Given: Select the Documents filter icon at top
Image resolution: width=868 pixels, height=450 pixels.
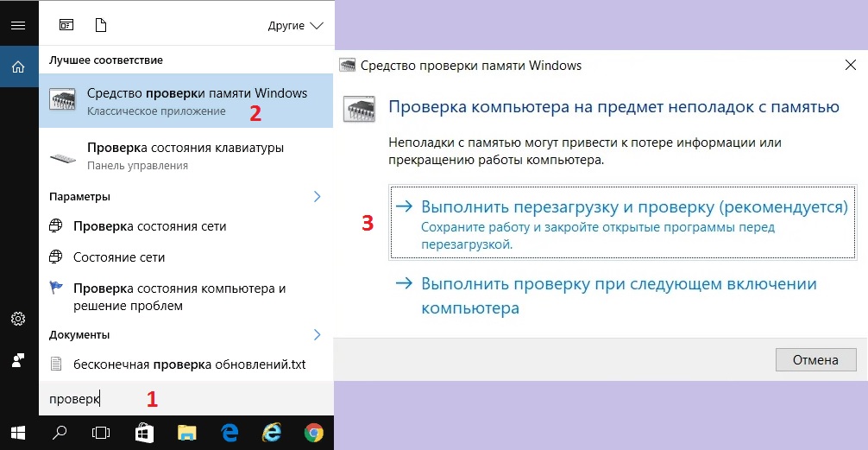Looking at the screenshot, I should (x=100, y=25).
